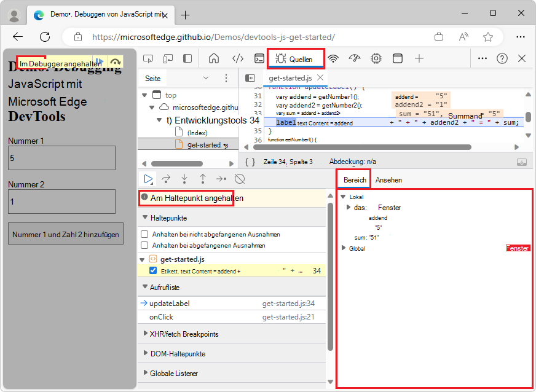Open the Elements tool icon
The width and height of the screenshot is (536, 392).
(238, 58)
